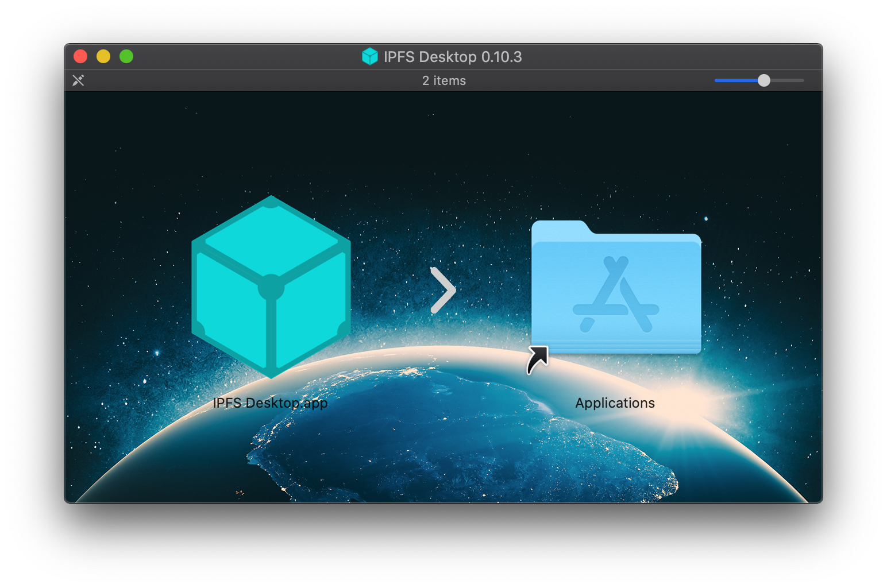Click the black cursor arrow near Applications
The width and height of the screenshot is (887, 588).
point(538,359)
